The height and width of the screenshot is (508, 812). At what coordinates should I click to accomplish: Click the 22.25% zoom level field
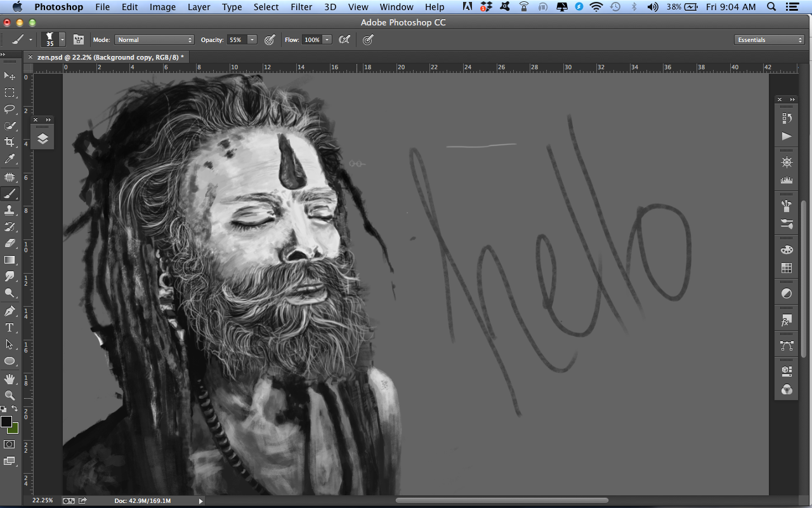pos(43,500)
